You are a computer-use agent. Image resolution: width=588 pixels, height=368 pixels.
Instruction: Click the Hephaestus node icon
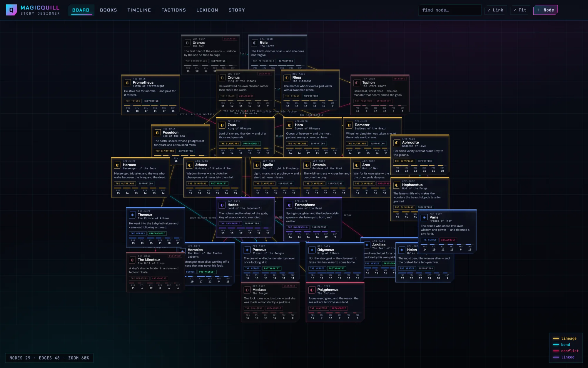point(397,185)
